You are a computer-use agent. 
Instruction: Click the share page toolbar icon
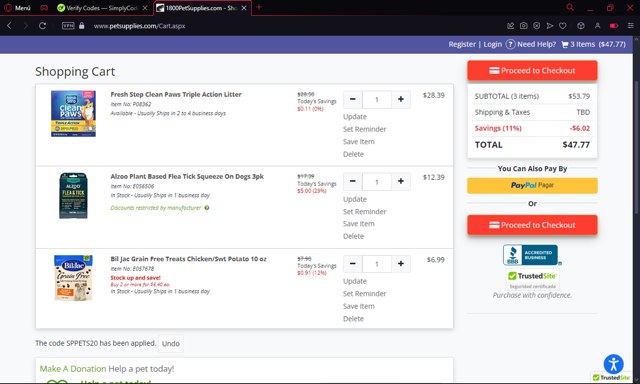pos(511,26)
